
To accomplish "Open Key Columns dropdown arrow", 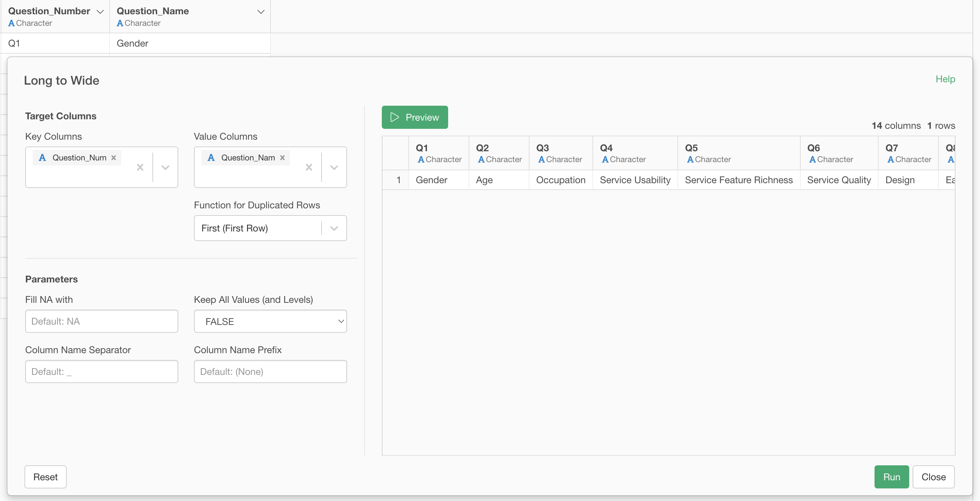I will [x=165, y=167].
